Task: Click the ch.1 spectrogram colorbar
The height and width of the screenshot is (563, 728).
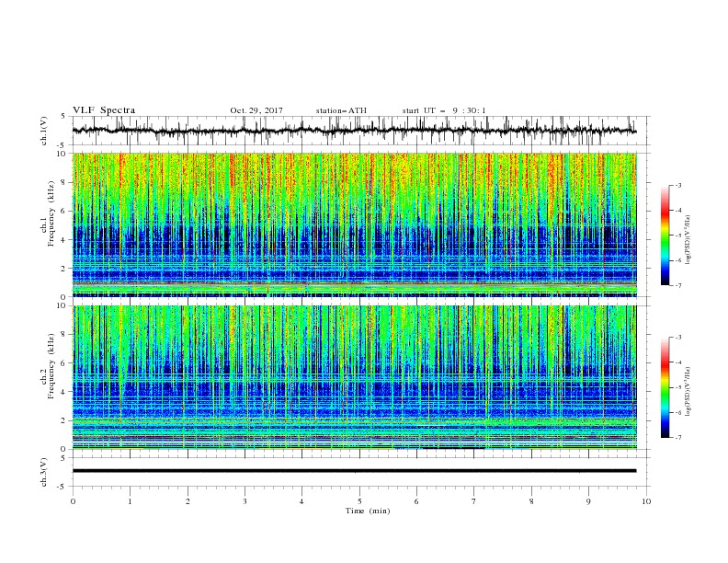Action: point(665,236)
